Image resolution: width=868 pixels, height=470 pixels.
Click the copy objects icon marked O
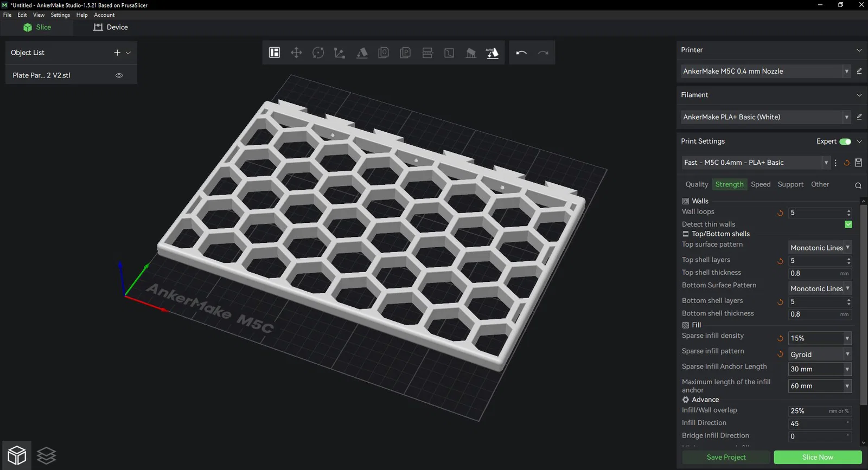(x=384, y=53)
